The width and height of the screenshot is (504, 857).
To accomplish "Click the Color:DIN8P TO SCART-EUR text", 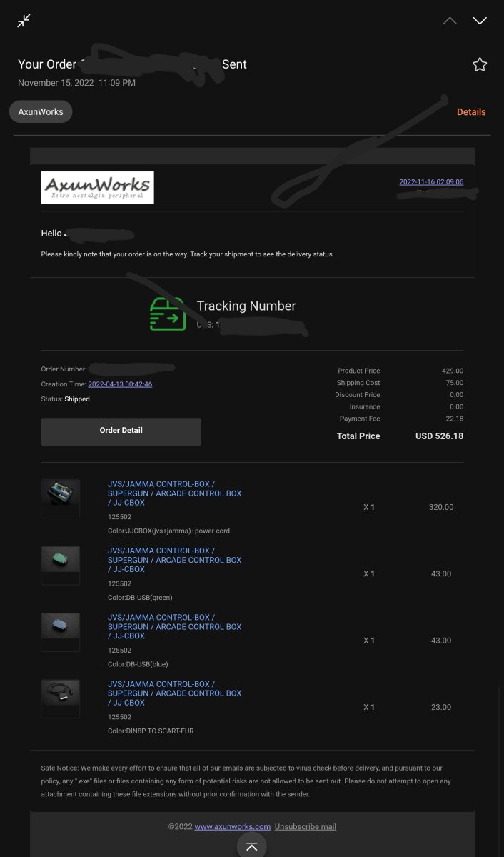I will [150, 731].
